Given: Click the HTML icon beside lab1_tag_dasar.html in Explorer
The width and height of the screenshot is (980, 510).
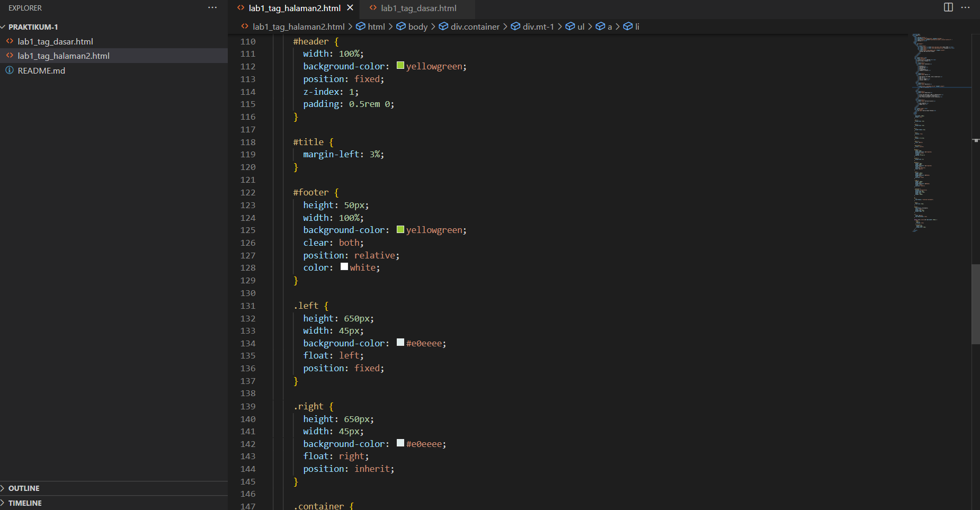Looking at the screenshot, I should point(9,41).
